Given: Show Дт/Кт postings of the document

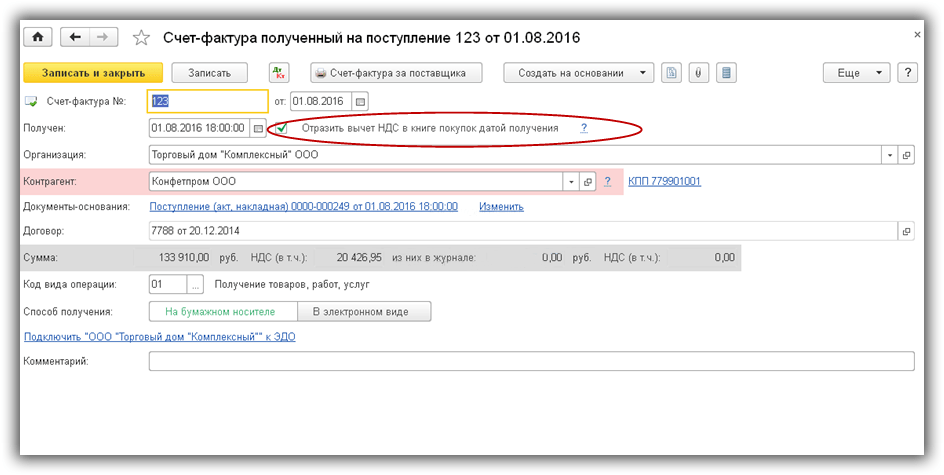Looking at the screenshot, I should pyautogui.click(x=279, y=73).
